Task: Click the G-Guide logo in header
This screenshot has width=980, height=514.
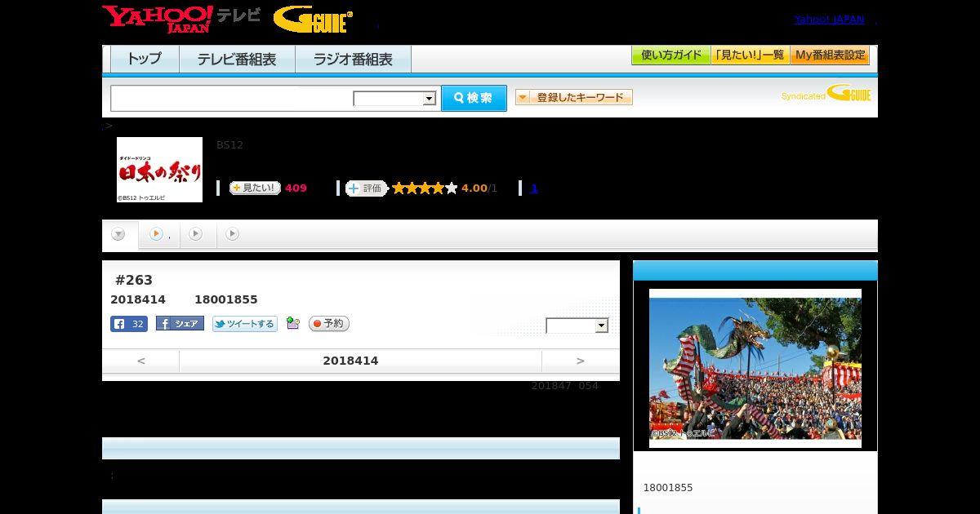Action: pyautogui.click(x=313, y=19)
